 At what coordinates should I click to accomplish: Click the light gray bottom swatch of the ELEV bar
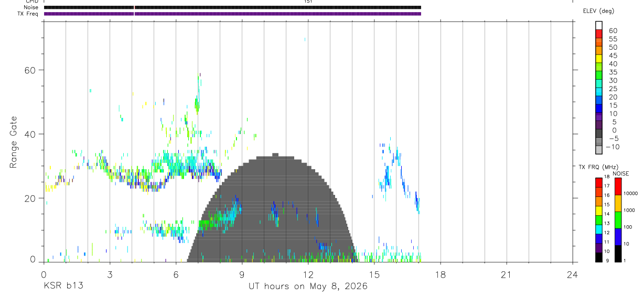tap(599, 150)
